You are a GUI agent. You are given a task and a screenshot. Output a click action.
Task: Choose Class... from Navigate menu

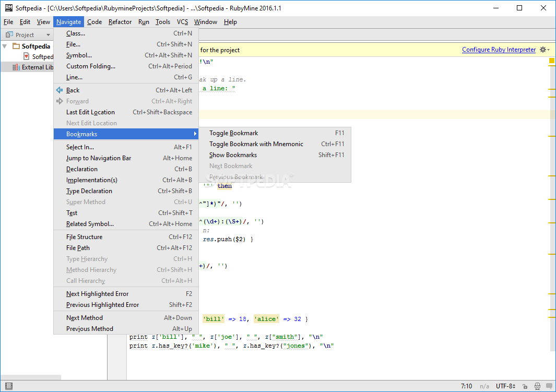pyautogui.click(x=126, y=33)
